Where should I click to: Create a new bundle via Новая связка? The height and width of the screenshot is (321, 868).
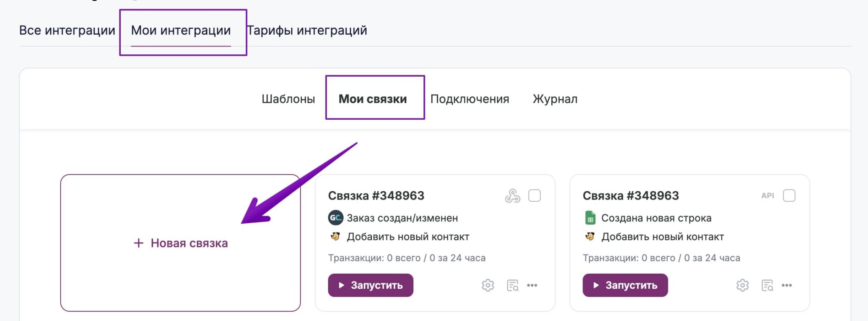pyautogui.click(x=181, y=243)
